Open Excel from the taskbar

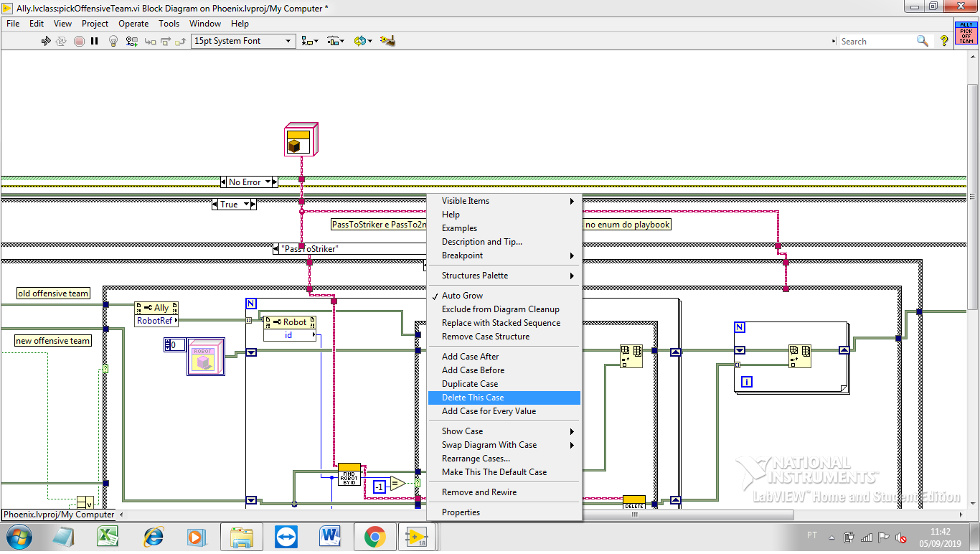point(108,537)
